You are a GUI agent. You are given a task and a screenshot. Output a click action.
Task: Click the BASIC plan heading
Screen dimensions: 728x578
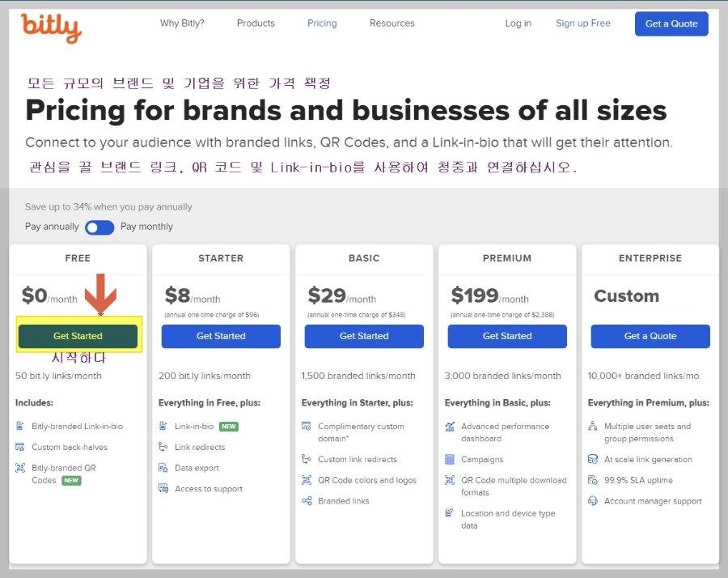(364, 258)
